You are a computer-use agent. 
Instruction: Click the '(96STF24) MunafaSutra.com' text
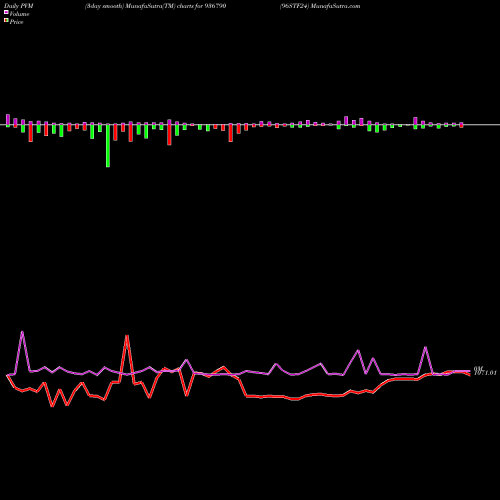tap(320, 6)
